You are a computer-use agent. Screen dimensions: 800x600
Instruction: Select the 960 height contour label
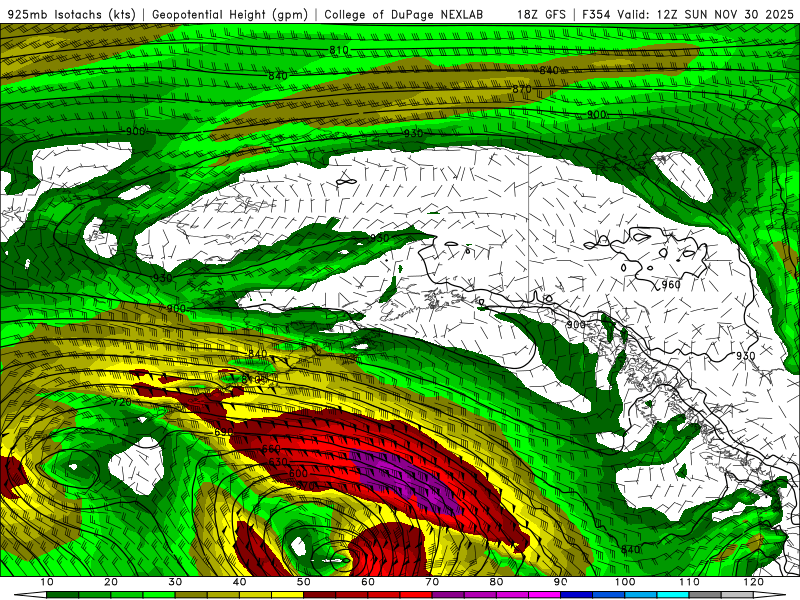point(671,284)
